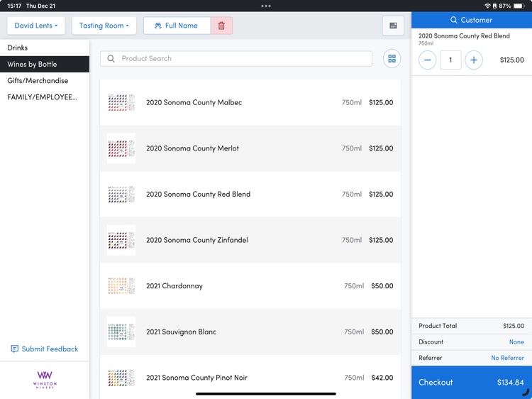Click the Chardonnay label thumbnail
Viewport: 532px width, 399px height.
(x=121, y=286)
